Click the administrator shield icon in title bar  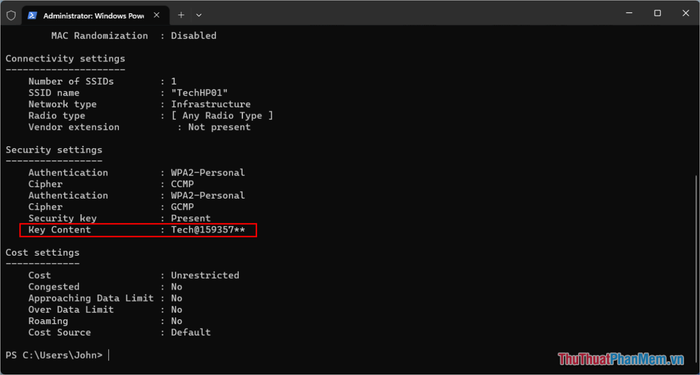tap(11, 15)
